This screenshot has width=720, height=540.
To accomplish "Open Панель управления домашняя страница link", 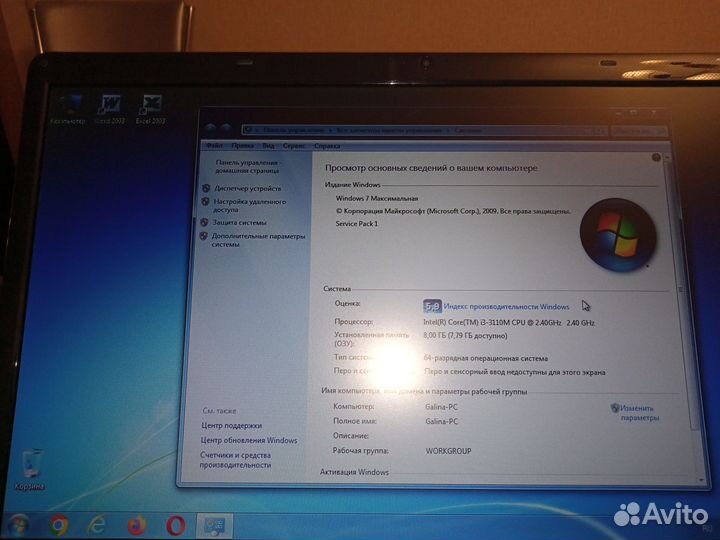I will coord(248,166).
